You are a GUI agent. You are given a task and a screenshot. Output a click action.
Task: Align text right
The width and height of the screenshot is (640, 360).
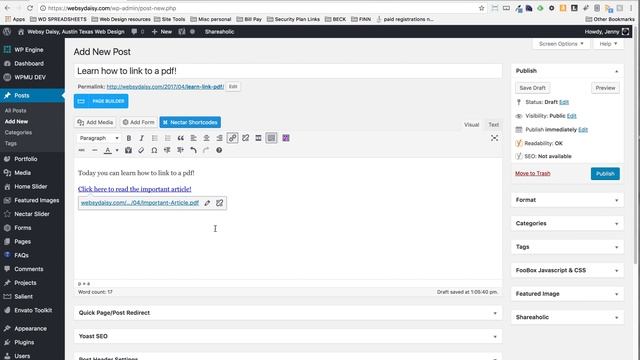(220, 138)
